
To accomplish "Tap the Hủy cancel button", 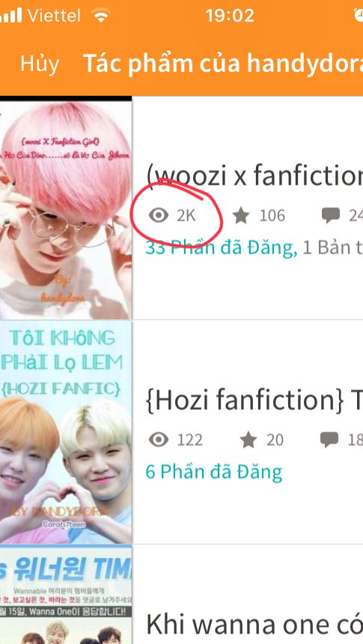I will pyautogui.click(x=40, y=64).
